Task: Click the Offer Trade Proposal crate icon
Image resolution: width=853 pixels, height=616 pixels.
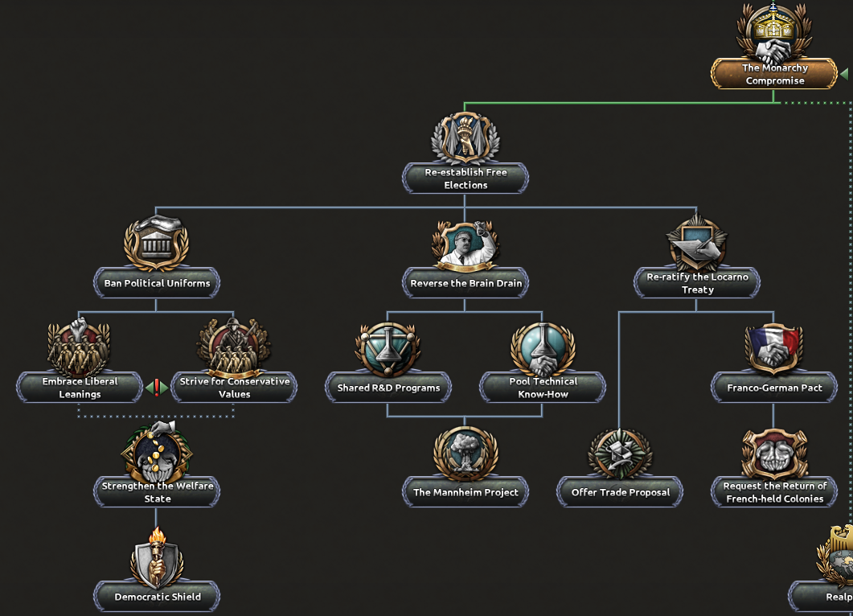Action: coord(620,454)
